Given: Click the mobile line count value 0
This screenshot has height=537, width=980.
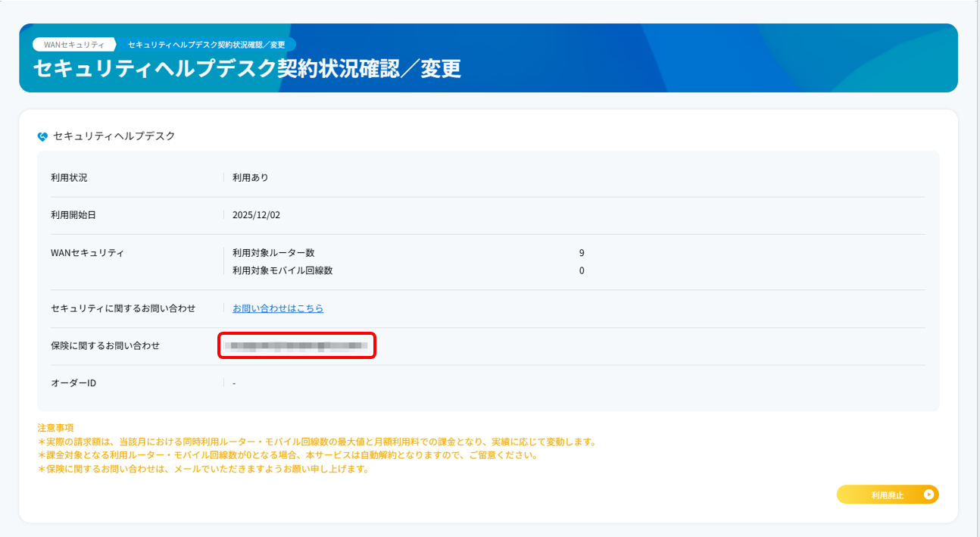Looking at the screenshot, I should click(582, 270).
